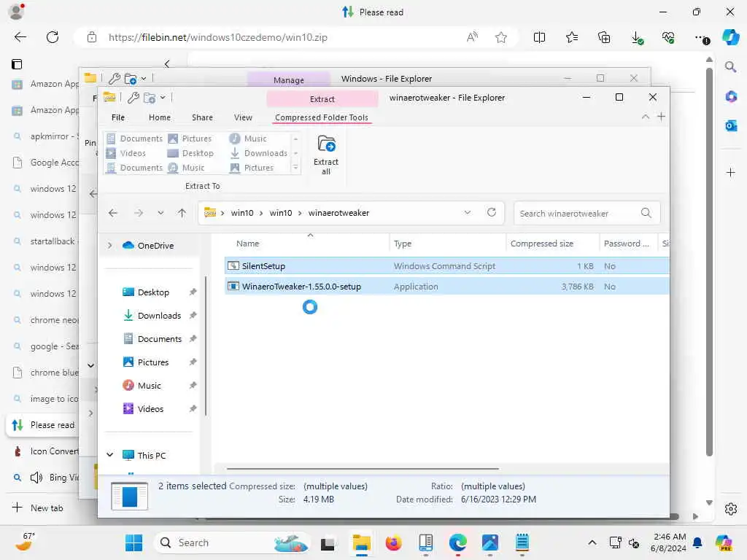
Task: Open Edge Collections icon
Action: (x=603, y=37)
